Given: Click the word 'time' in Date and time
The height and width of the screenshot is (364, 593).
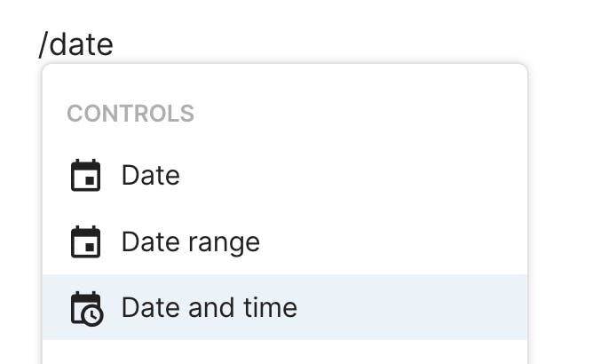Looking at the screenshot, I should coord(269,307).
